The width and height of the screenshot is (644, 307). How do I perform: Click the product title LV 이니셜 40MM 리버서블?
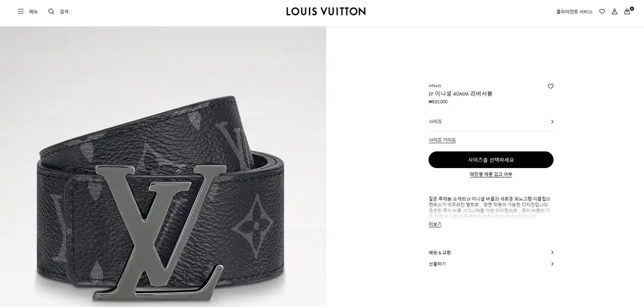pos(460,93)
